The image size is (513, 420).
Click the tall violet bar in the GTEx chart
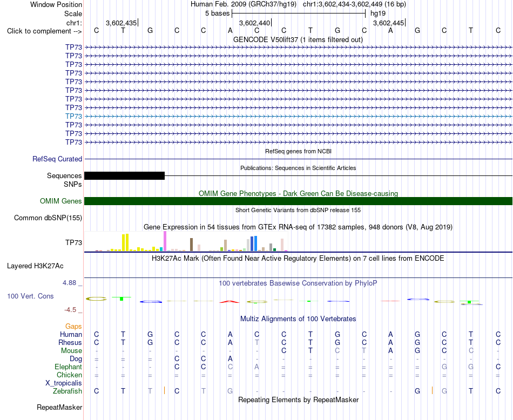(165, 241)
